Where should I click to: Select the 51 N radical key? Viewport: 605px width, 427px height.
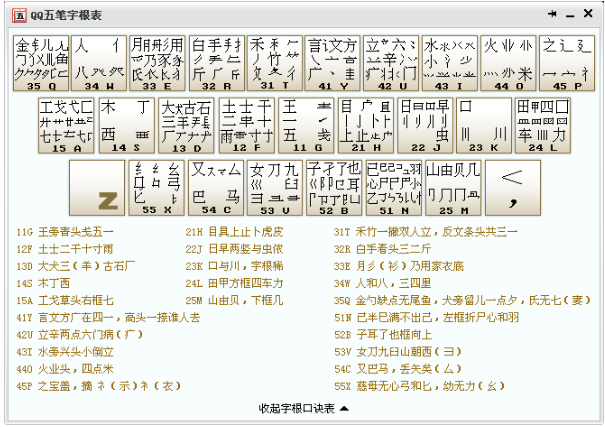pos(394,188)
